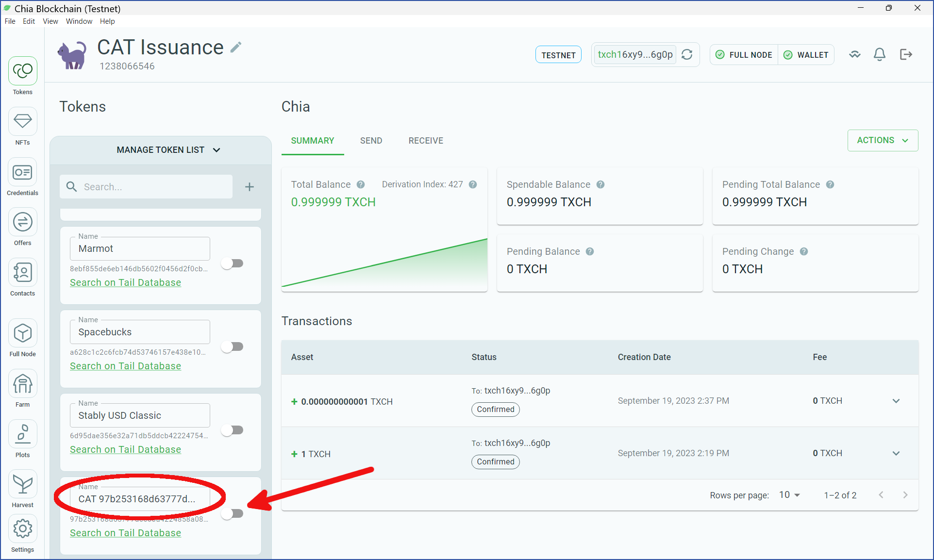
Task: Click the Confirmed status of the 1 TXCH transaction
Action: click(496, 461)
